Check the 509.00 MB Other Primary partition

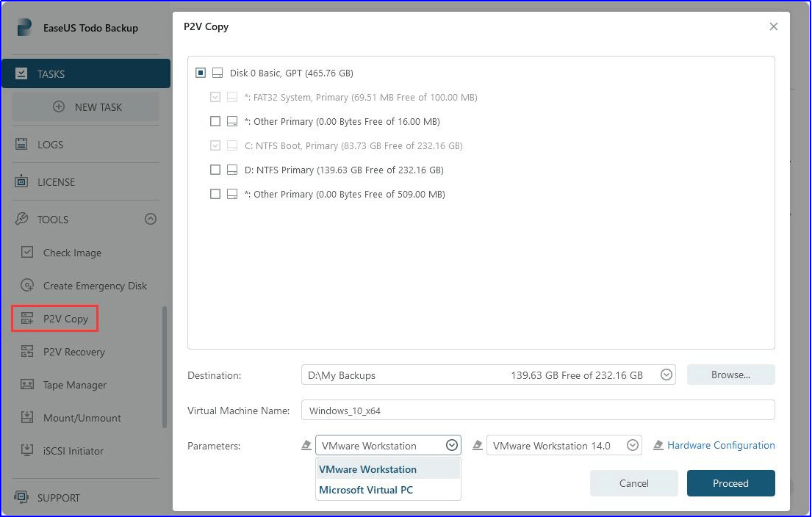click(215, 194)
